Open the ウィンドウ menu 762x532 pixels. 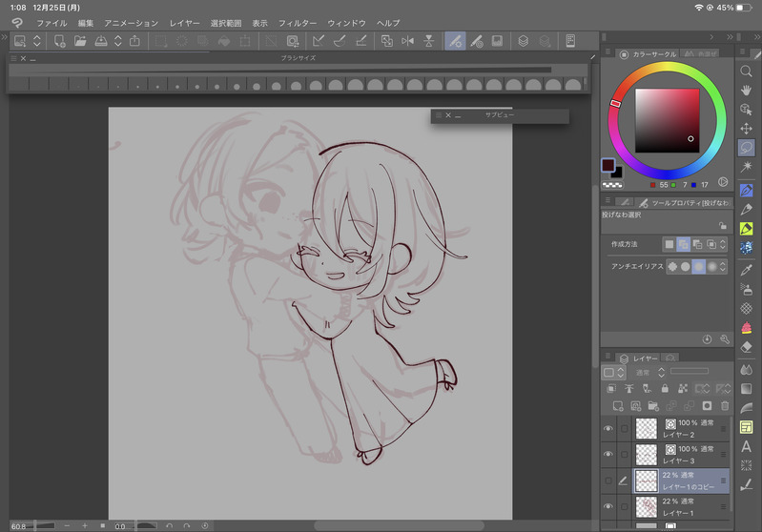pyautogui.click(x=346, y=23)
